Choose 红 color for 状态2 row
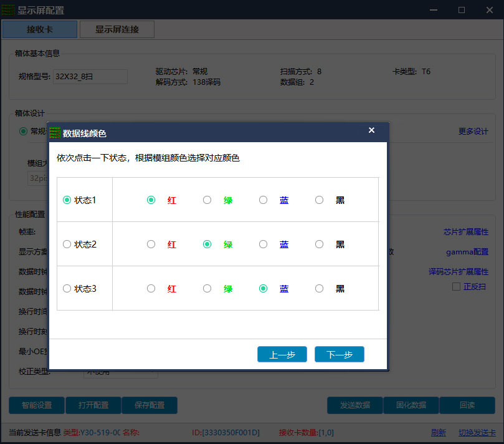Screen dimensions: 504x444 pyautogui.click(x=151, y=244)
